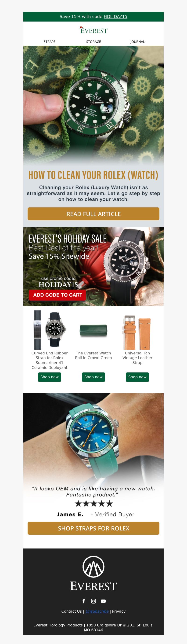The height and width of the screenshot is (644, 187).
Task: Click the green Rolex Submariner hero image
Action: 93,105
